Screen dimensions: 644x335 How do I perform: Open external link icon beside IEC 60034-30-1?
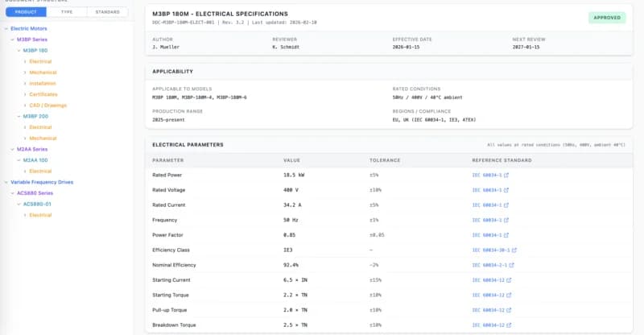coord(514,250)
